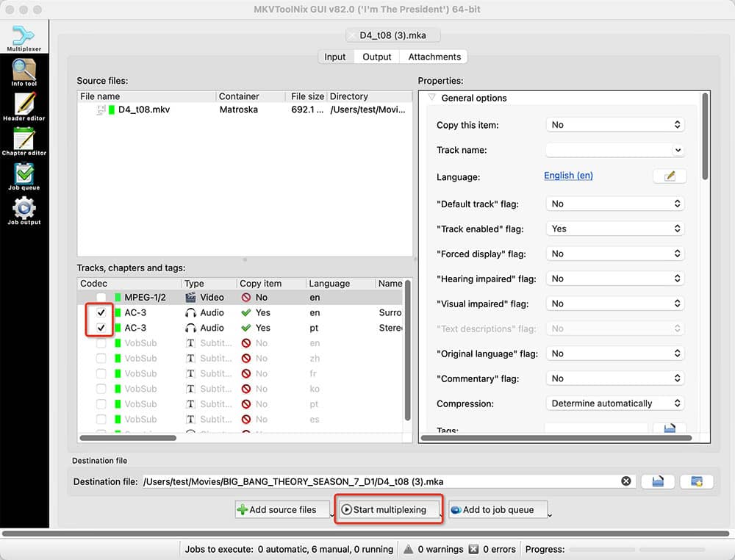View the Job output panel
The height and width of the screenshot is (560, 735).
[24, 211]
